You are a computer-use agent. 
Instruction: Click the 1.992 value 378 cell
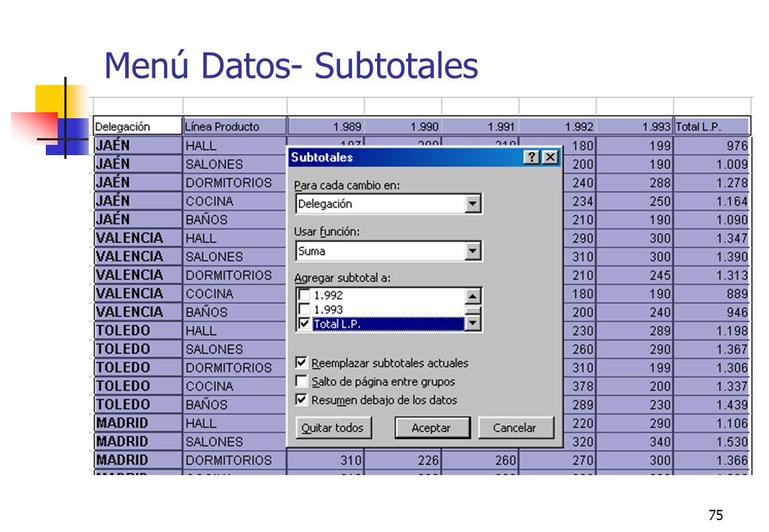pos(579,386)
